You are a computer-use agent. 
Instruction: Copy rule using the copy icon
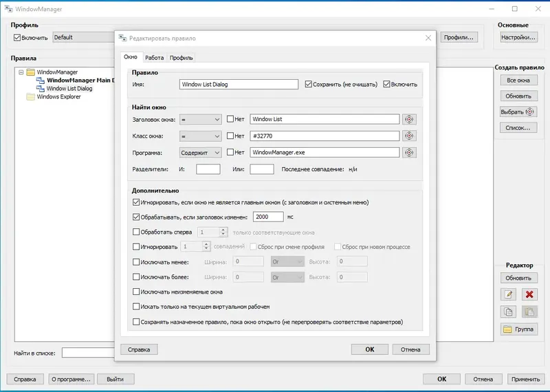[508, 312]
